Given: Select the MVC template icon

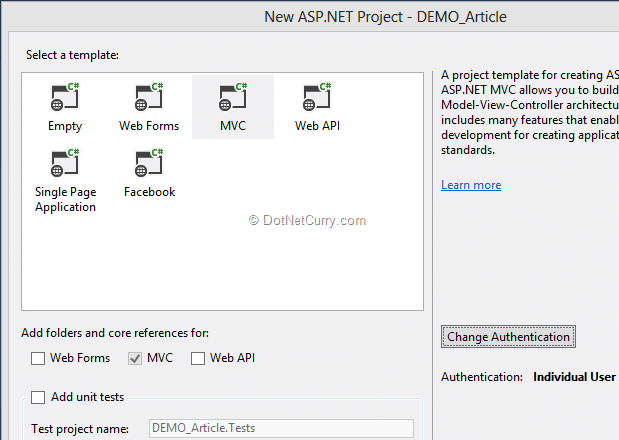Looking at the screenshot, I should tap(233, 97).
